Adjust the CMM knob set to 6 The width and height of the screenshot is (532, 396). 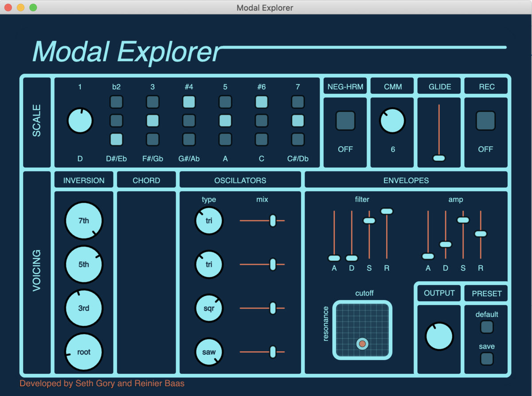click(392, 121)
